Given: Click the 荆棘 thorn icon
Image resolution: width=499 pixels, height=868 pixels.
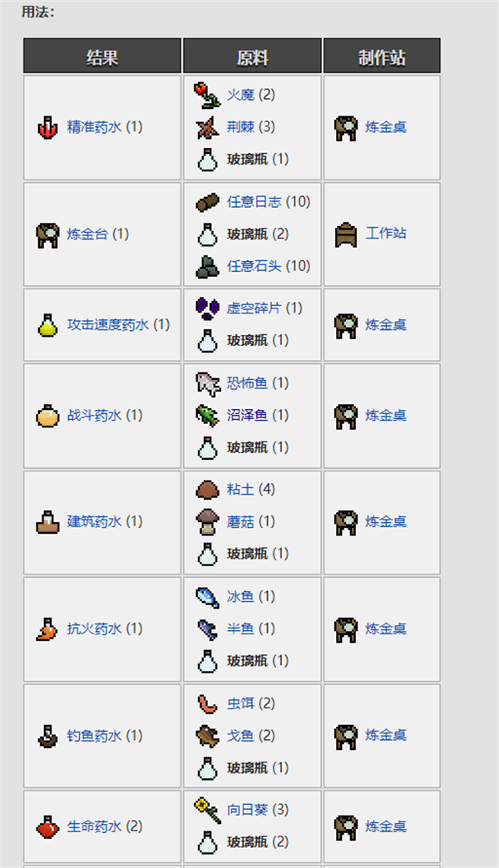Looking at the screenshot, I should coord(207,127).
